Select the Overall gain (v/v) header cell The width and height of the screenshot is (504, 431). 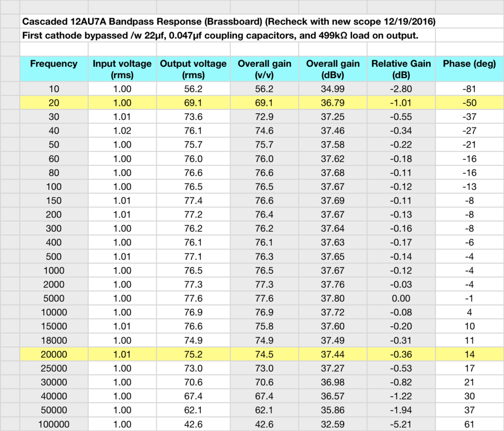[x=264, y=69]
